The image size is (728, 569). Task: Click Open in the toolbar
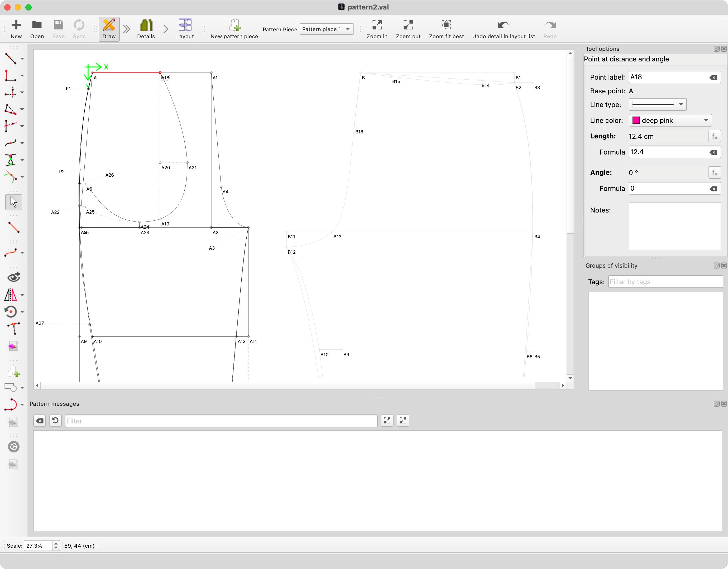point(37,29)
